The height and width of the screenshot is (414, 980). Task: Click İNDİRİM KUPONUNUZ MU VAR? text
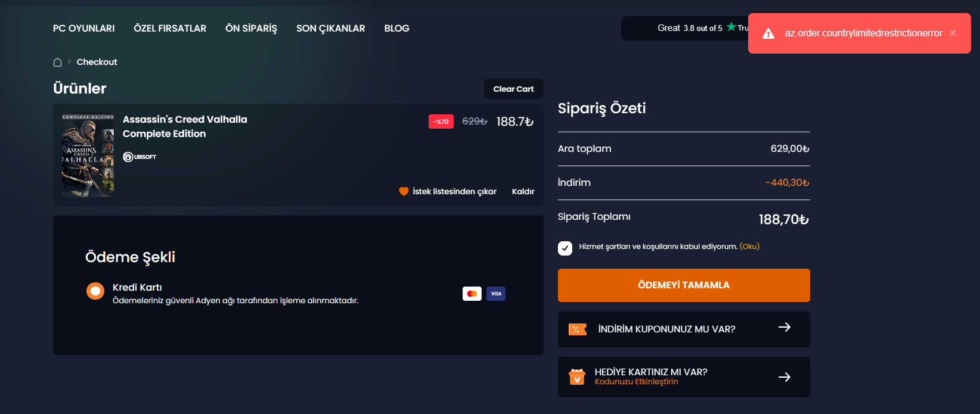coord(667,329)
